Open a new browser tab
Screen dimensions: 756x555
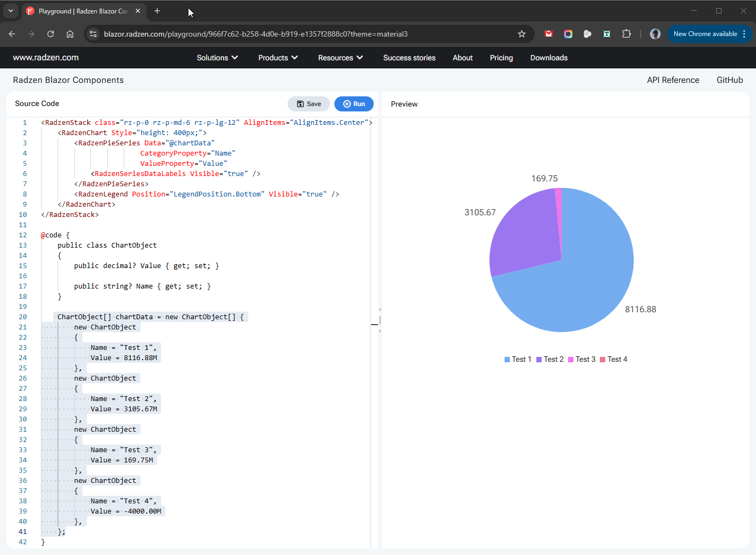tap(157, 11)
